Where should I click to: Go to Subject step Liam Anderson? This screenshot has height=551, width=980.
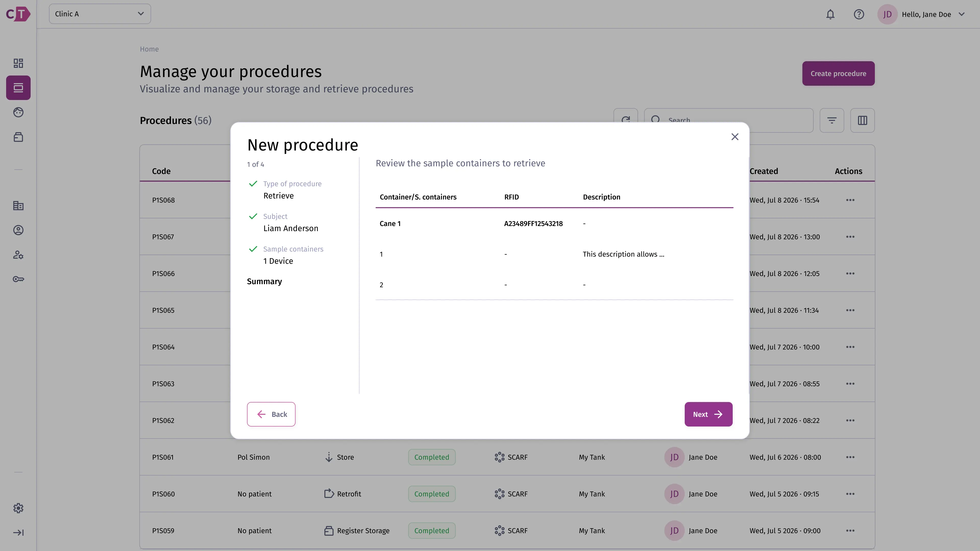click(284, 222)
